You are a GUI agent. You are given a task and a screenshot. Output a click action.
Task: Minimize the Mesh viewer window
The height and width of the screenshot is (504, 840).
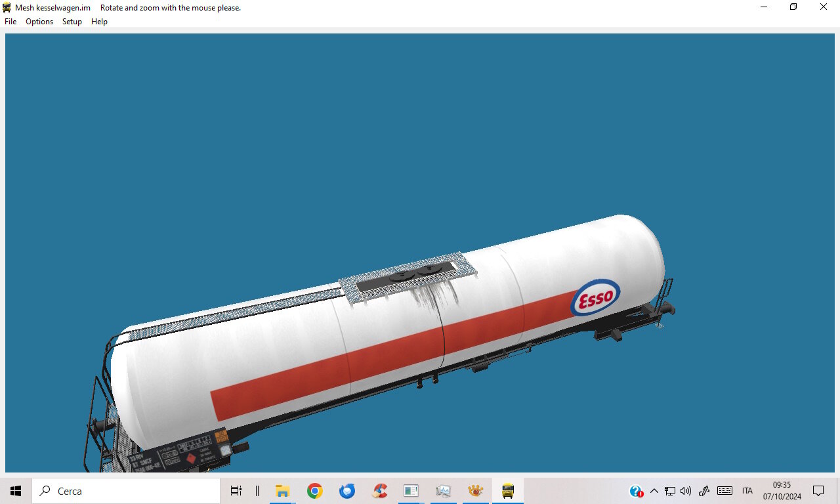[x=764, y=7]
